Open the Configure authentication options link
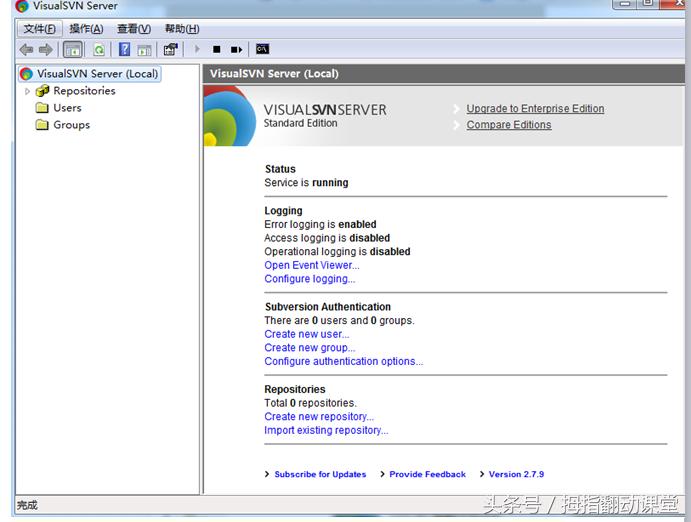Viewport: 691px width, 522px height. pos(343,362)
